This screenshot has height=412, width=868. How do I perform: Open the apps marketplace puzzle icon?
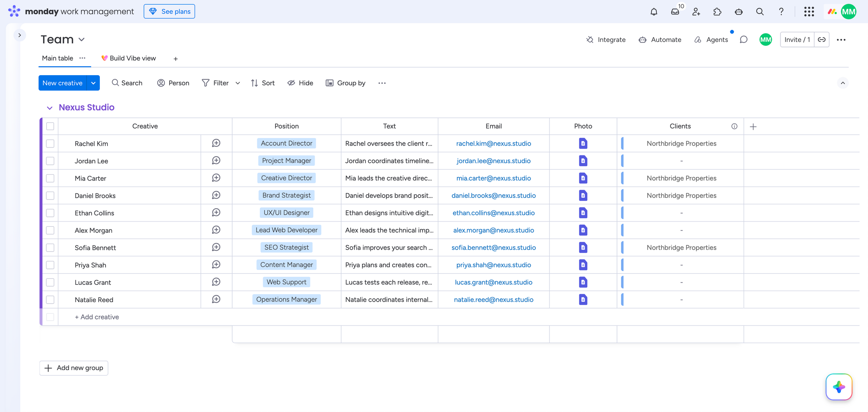(x=717, y=12)
